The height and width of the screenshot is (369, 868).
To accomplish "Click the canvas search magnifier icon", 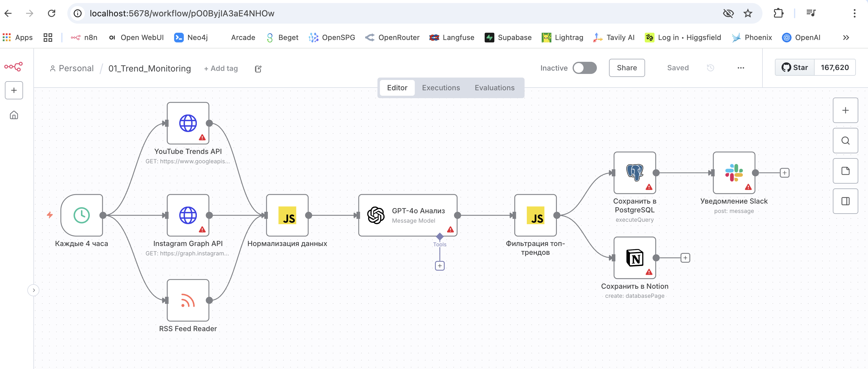I will click(x=845, y=140).
